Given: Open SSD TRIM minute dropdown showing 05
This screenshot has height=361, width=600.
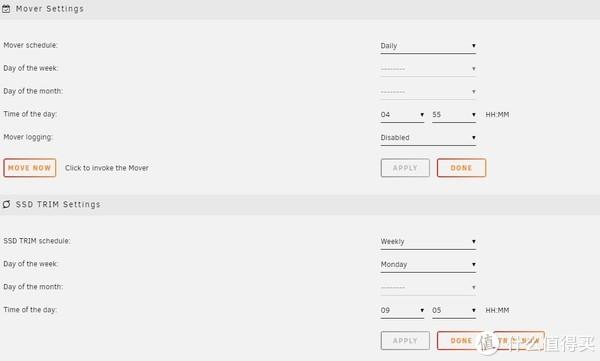Looking at the screenshot, I should tap(454, 310).
